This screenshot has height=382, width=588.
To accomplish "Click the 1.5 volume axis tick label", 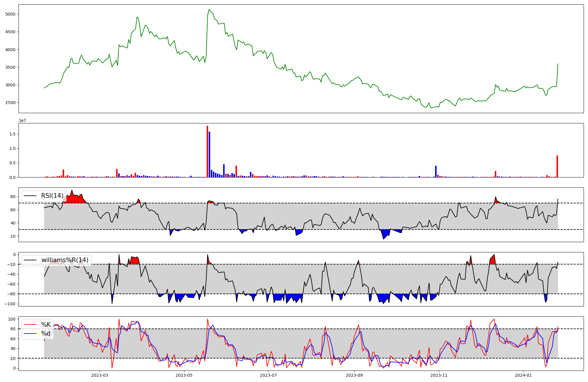I will (12, 134).
